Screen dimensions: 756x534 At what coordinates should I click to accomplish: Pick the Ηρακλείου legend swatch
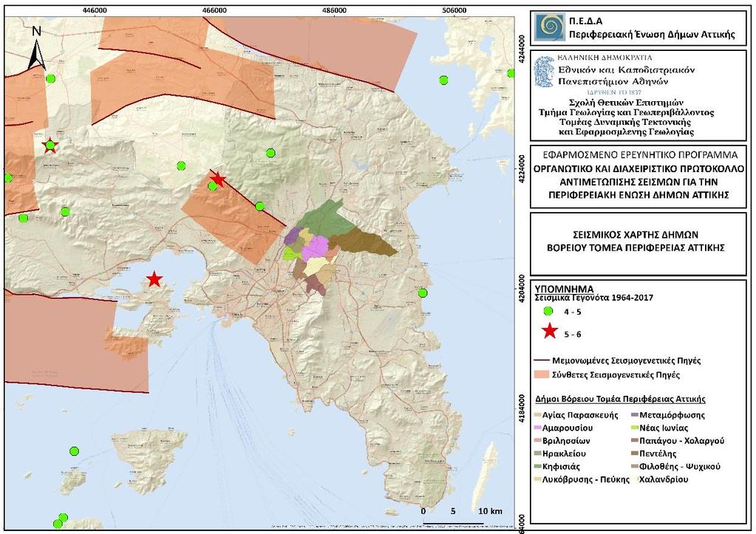tap(537, 454)
